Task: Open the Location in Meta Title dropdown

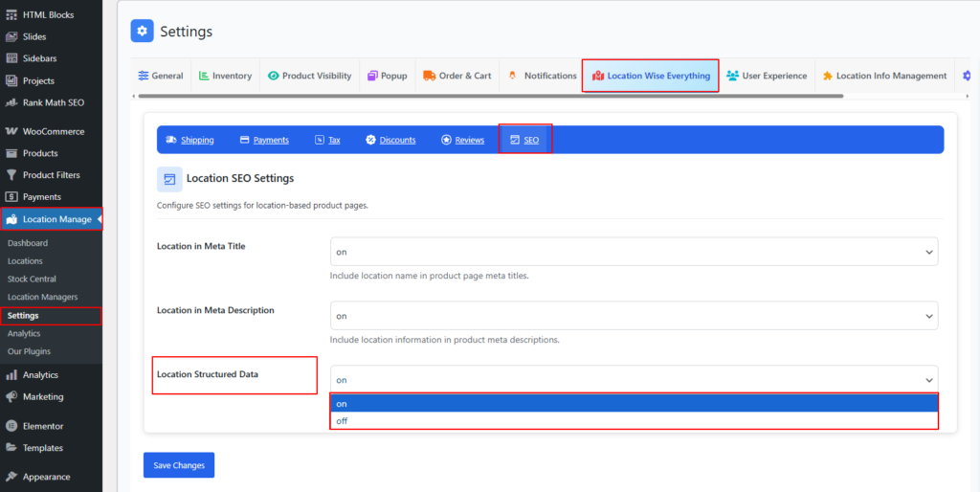Action: (x=634, y=252)
